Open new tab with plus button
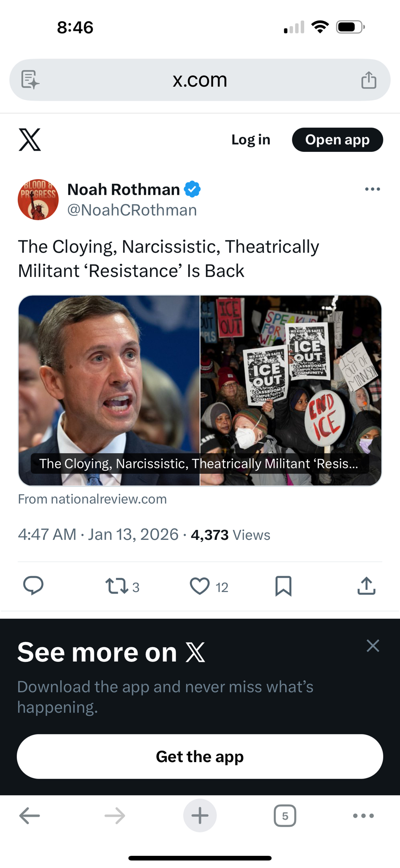The image size is (400, 868). 200,816
